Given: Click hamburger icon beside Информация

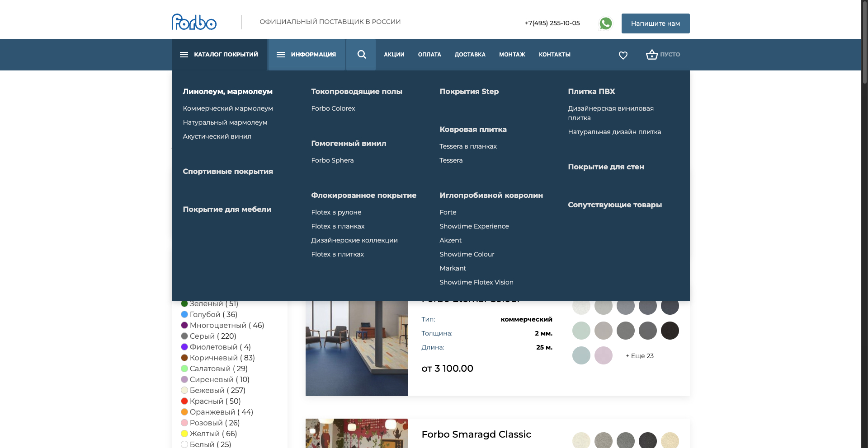Looking at the screenshot, I should pyautogui.click(x=281, y=55).
